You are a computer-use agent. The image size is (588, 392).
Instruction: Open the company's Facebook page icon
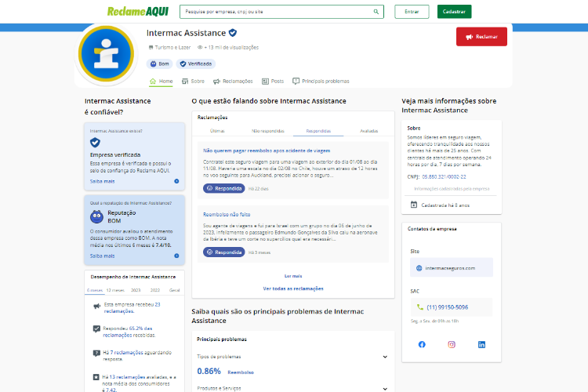click(x=422, y=344)
